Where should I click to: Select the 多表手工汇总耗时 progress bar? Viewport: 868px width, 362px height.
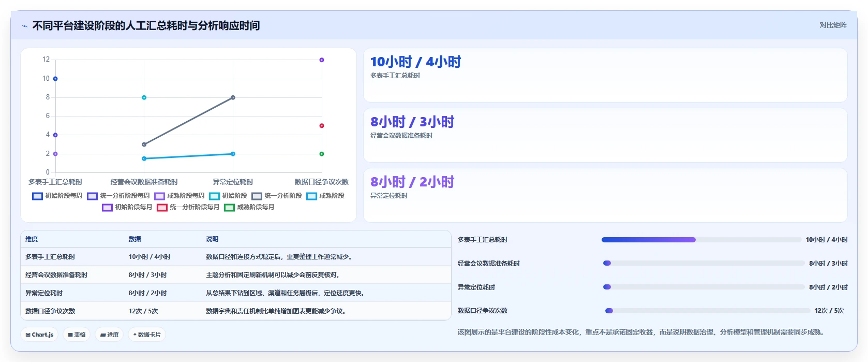pos(701,240)
